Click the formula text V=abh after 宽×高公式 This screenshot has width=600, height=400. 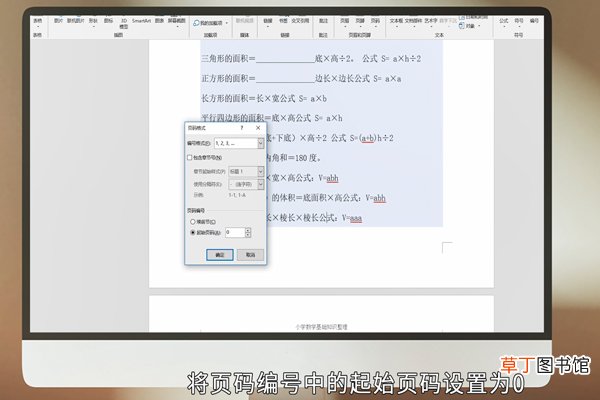[328, 178]
